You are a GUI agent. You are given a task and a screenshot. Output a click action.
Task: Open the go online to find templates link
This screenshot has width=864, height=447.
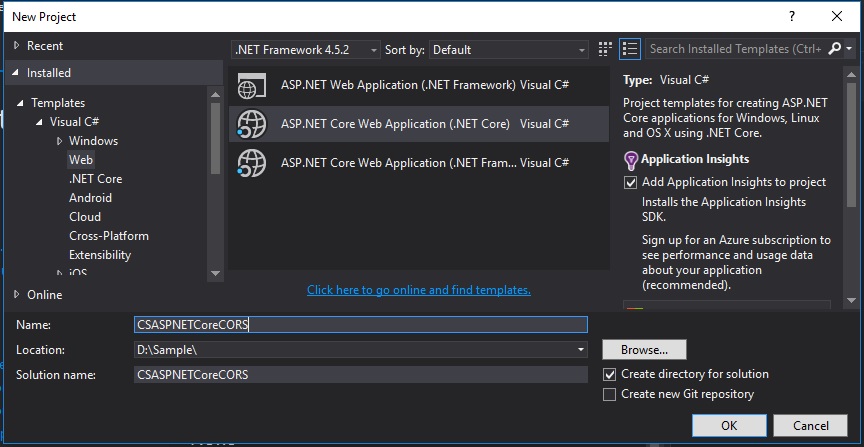point(419,290)
